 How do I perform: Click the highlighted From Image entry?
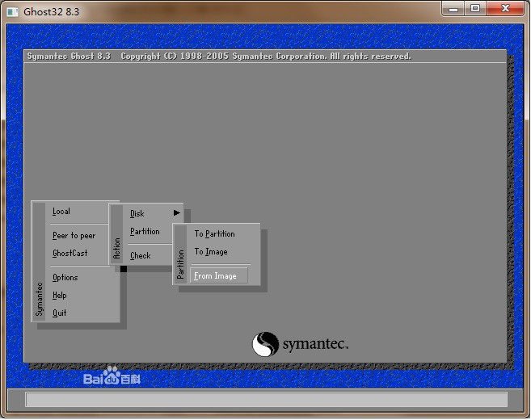click(219, 275)
